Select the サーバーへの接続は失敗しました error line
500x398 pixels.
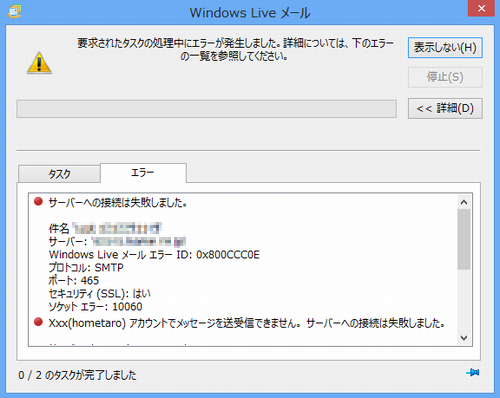tap(118, 202)
